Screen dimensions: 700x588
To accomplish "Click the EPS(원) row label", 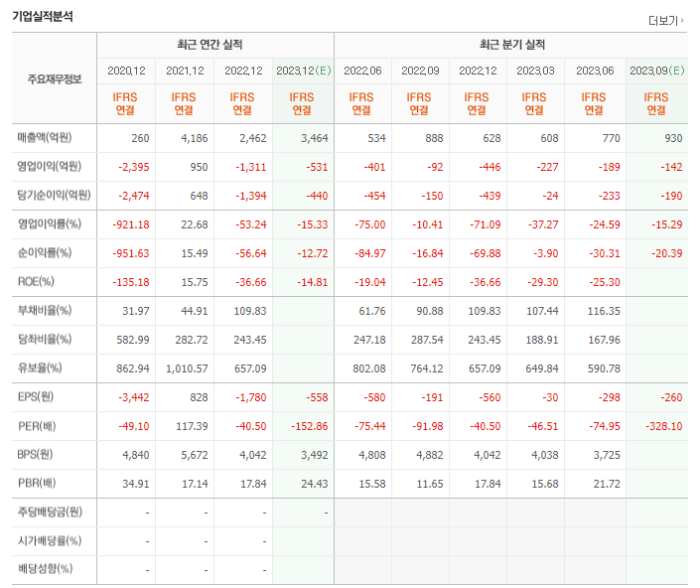I will [36, 396].
